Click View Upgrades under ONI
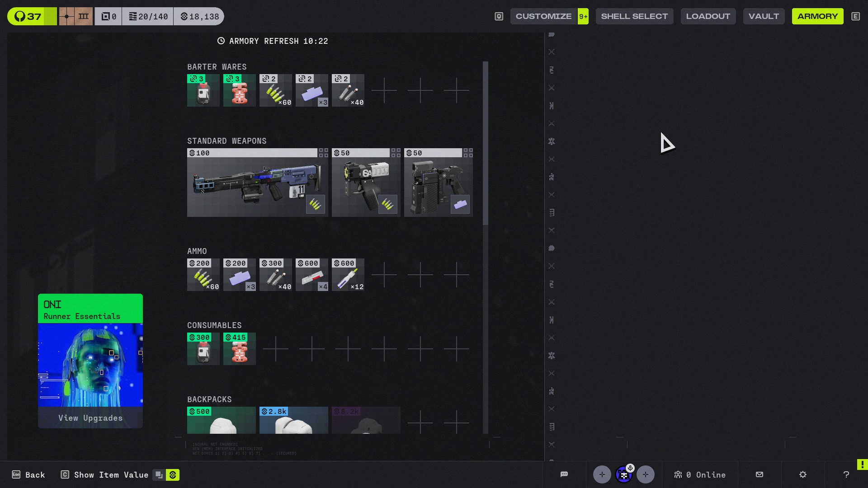 pos(90,418)
